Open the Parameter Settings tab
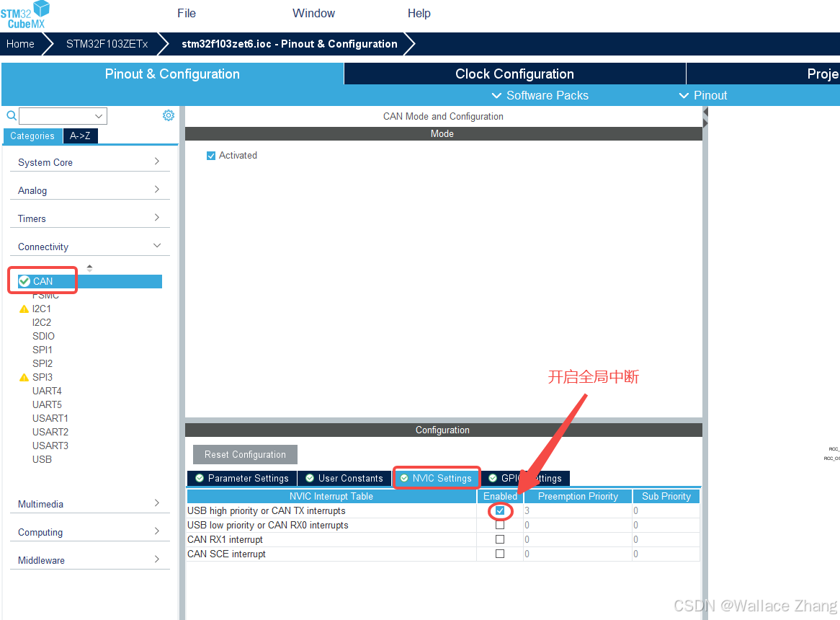The image size is (840, 620). (x=242, y=478)
